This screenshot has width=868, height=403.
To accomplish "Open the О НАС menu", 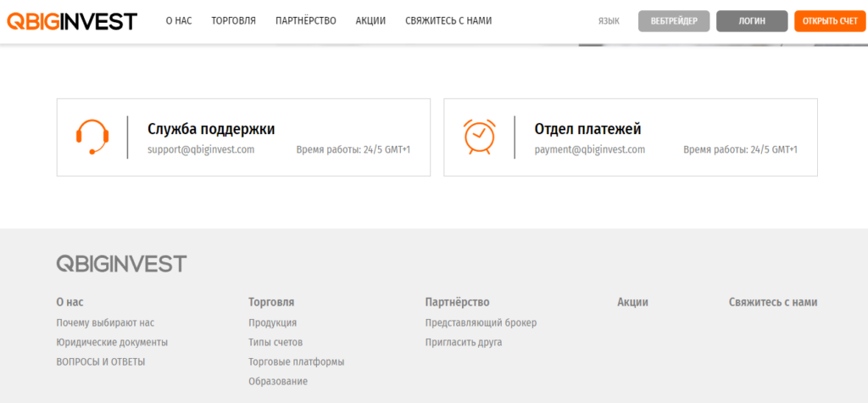I will pyautogui.click(x=179, y=21).
